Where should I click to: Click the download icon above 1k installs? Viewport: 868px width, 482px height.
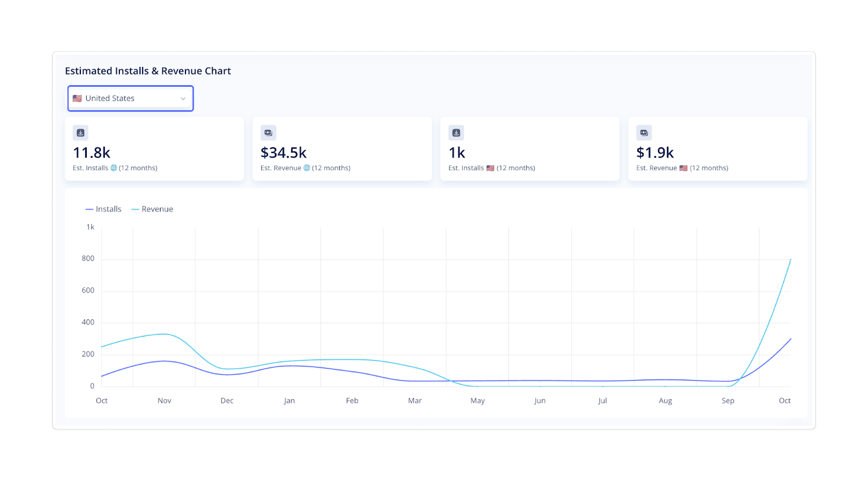point(456,133)
